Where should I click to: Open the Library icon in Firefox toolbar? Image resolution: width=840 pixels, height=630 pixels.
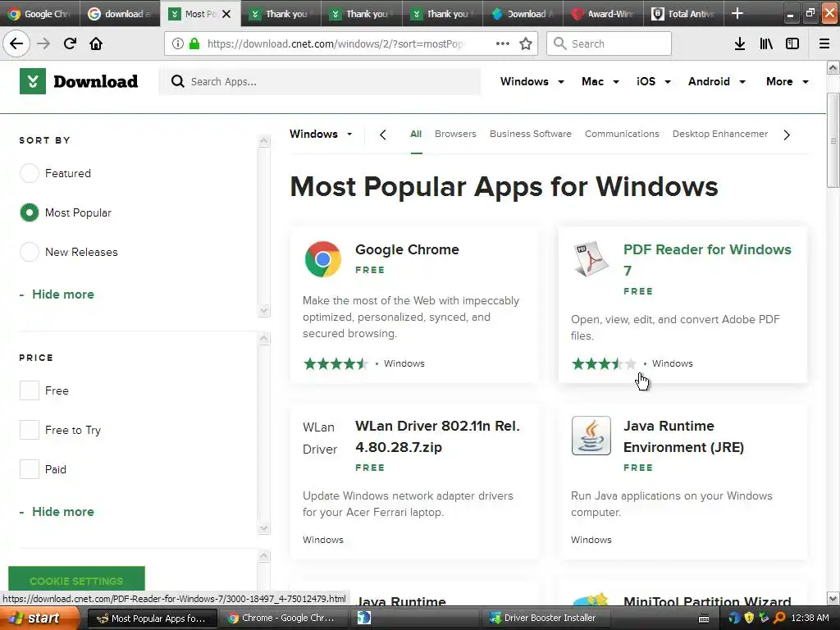point(766,43)
